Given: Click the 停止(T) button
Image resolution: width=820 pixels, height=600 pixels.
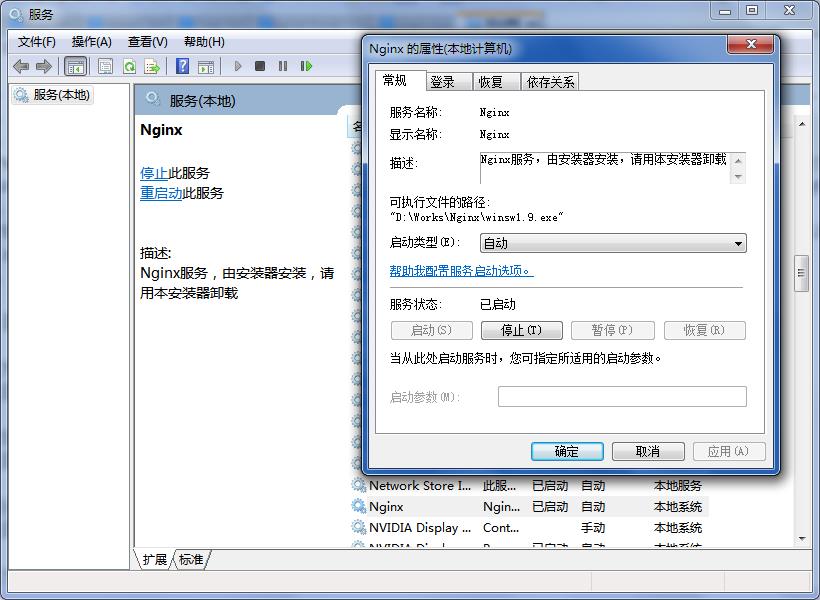Looking at the screenshot, I should pos(521,330).
